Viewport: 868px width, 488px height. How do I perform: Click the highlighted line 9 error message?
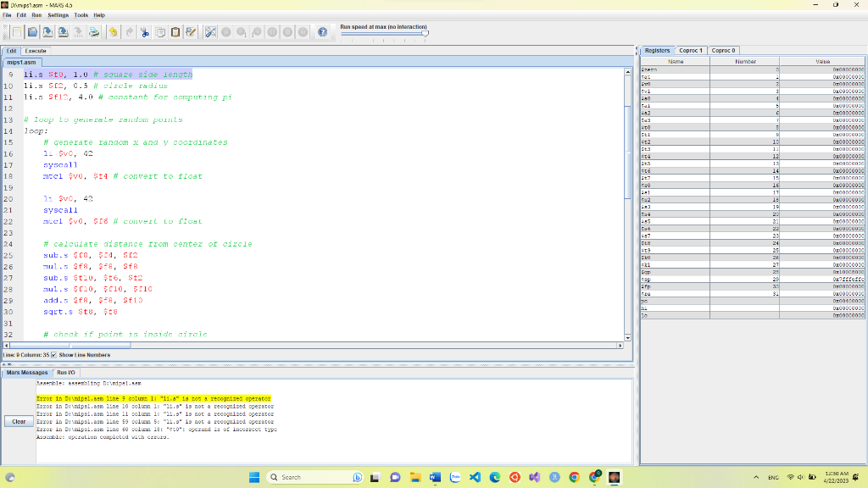tap(153, 398)
